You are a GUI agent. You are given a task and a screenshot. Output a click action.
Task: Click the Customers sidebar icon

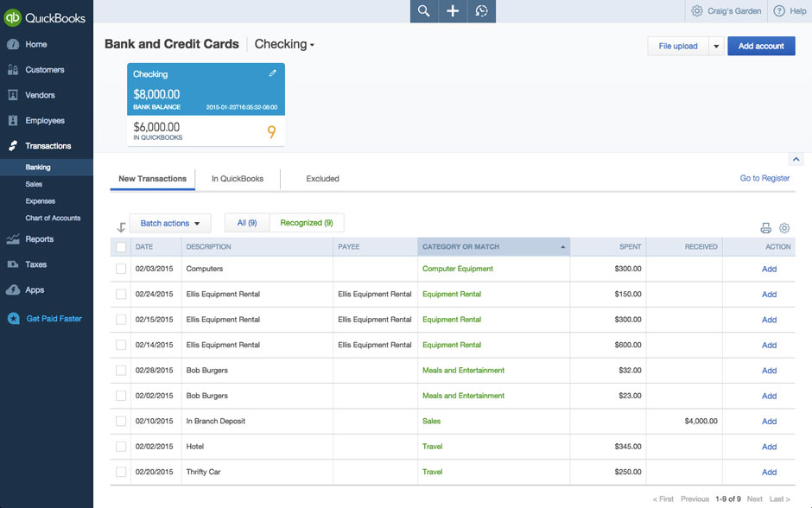tap(13, 70)
